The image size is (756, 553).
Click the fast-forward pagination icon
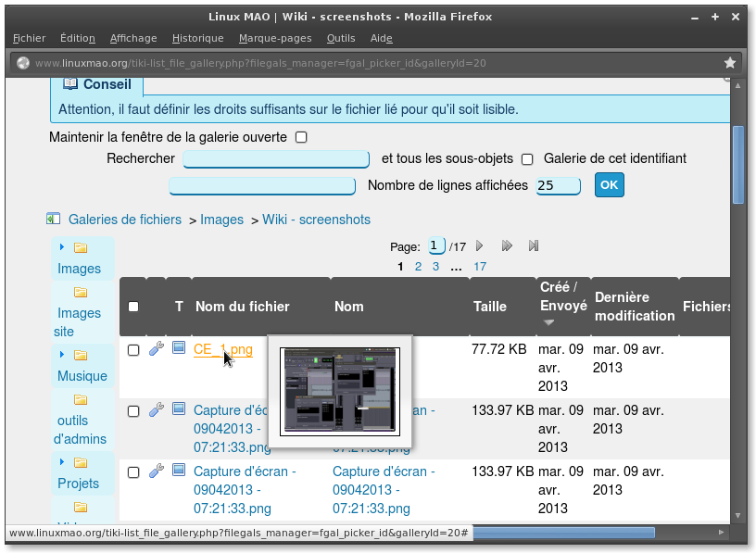507,246
